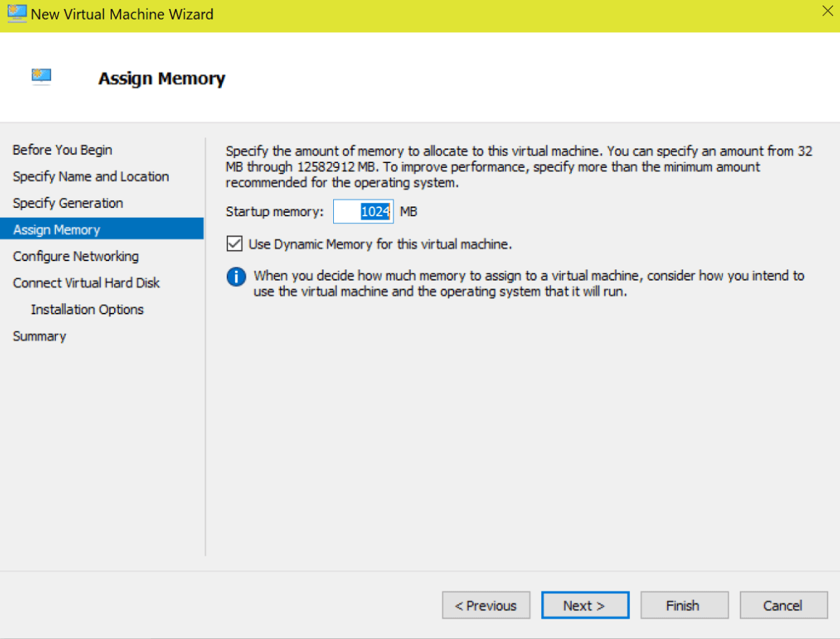Image resolution: width=840 pixels, height=639 pixels.
Task: Close the wizard with the X
Action: click(x=827, y=10)
